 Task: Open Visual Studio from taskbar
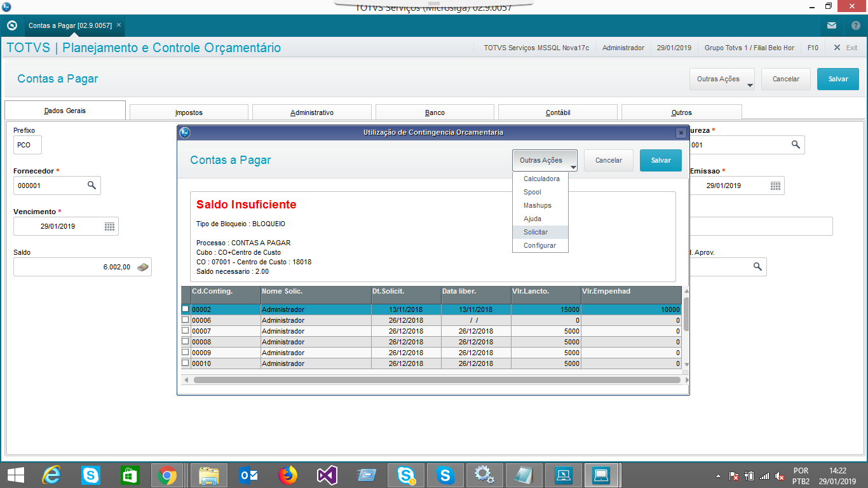pos(327,475)
